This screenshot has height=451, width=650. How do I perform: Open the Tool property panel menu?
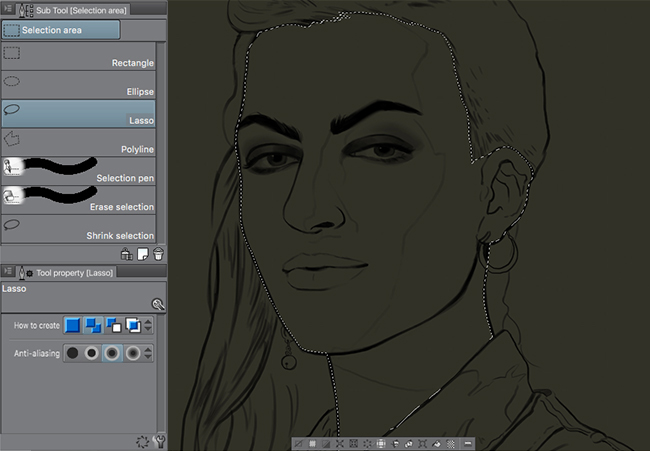pyautogui.click(x=6, y=272)
